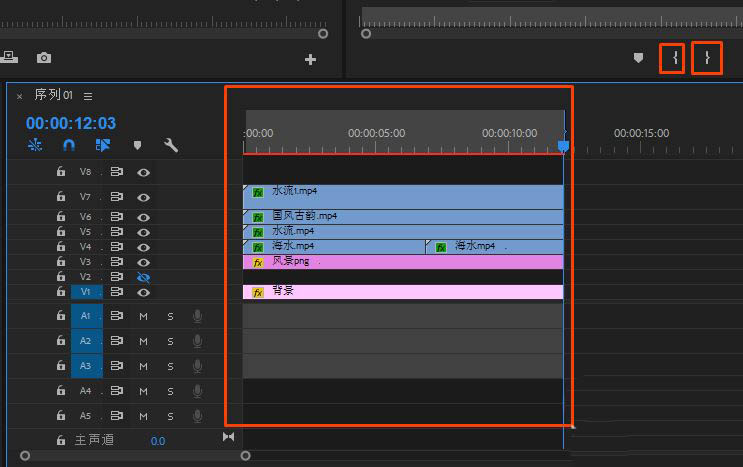This screenshot has width=743, height=467.
Task: Open the 序列01 panel menu
Action: 88,96
